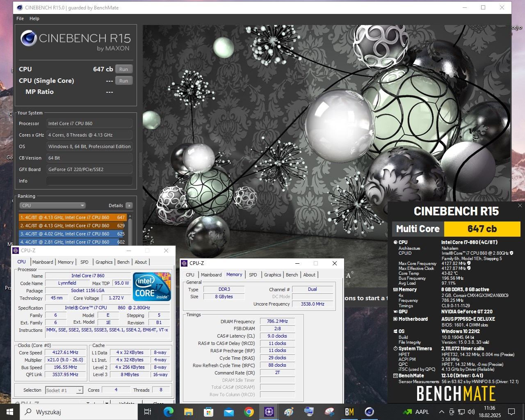Open Task View in the taskbar
The width and height of the screenshot is (525, 420).
click(x=148, y=412)
